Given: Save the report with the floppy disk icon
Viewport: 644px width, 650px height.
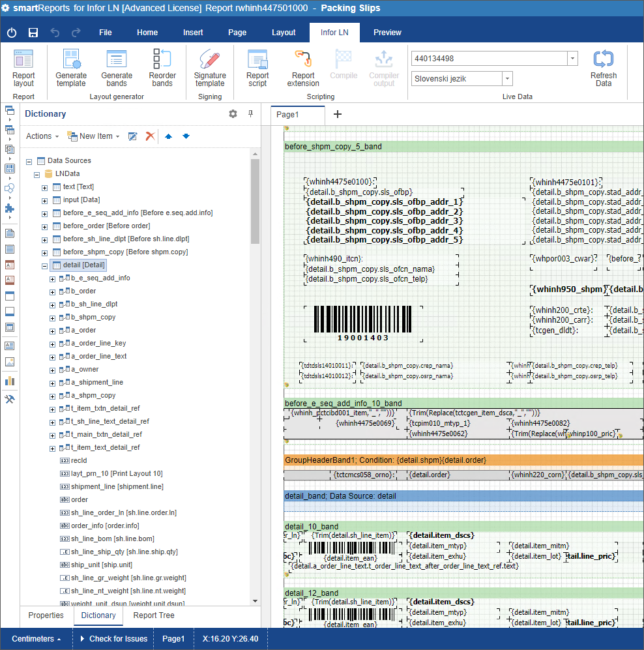Looking at the screenshot, I should (33, 33).
